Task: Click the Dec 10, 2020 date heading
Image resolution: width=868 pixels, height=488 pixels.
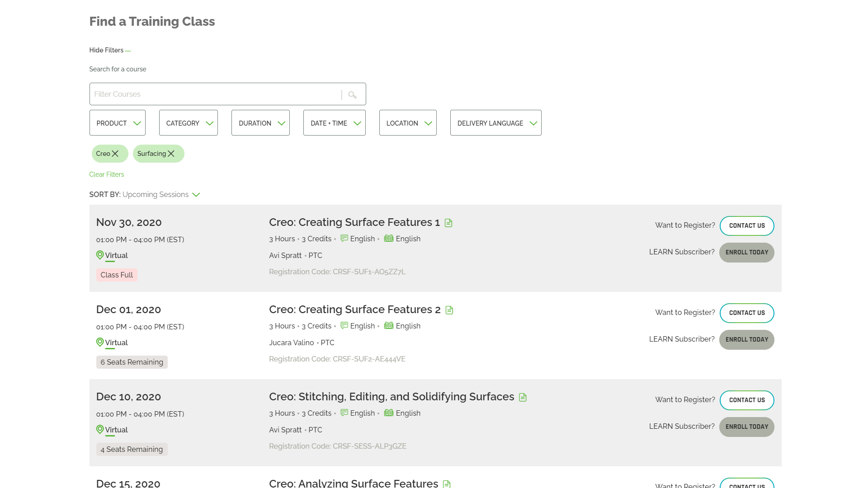Action: (x=128, y=397)
